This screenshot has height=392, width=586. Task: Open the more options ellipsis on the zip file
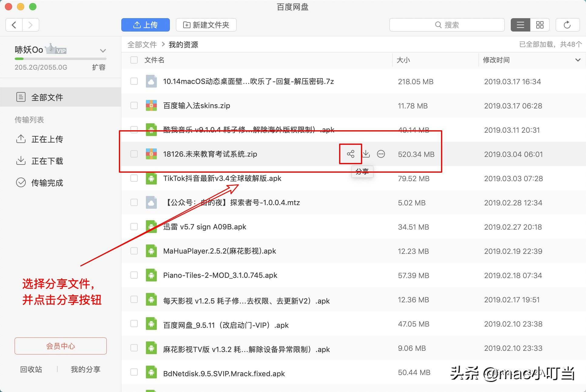(x=381, y=154)
